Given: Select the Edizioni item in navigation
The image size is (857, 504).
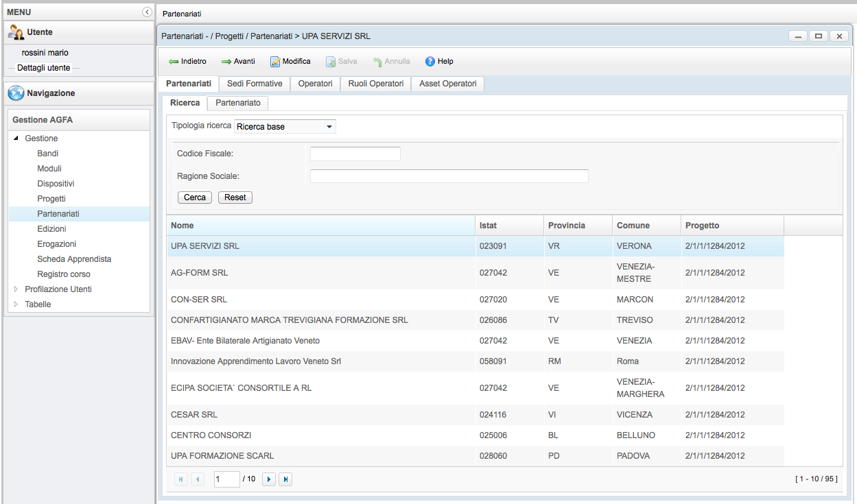Looking at the screenshot, I should pos(52,229).
